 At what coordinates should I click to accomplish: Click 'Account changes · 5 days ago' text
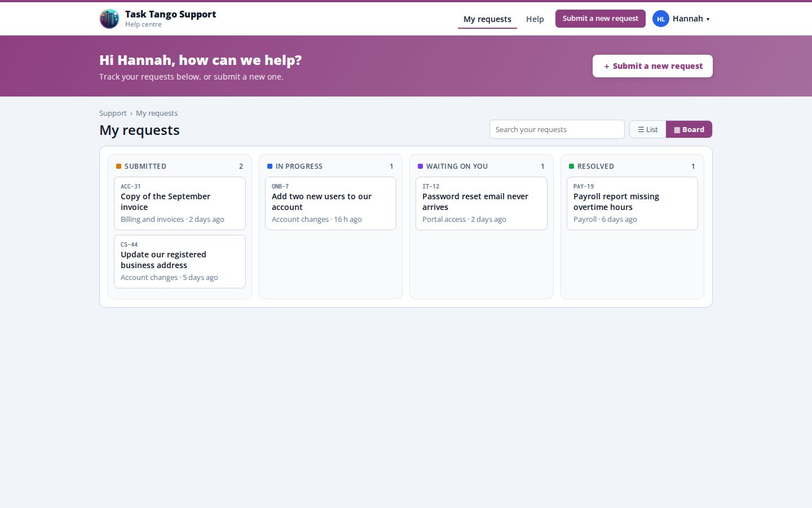point(169,278)
